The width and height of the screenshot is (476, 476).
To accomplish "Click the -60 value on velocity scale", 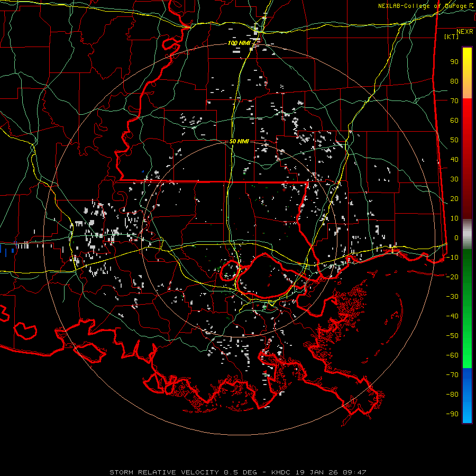I will point(452,355).
